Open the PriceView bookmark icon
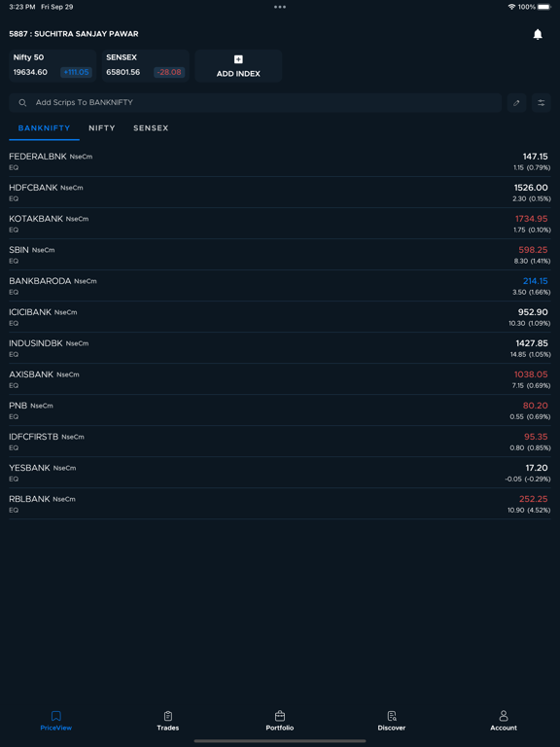Image resolution: width=560 pixels, height=747 pixels. coord(56,716)
